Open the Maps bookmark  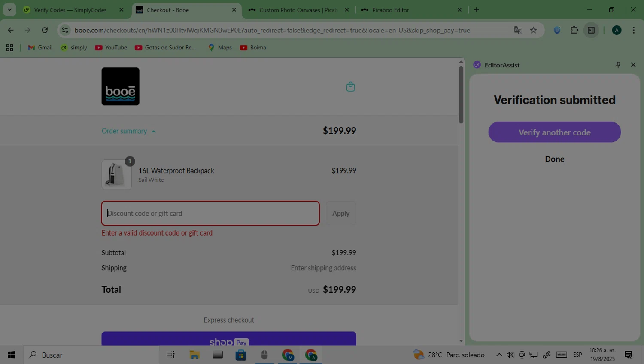[x=220, y=48]
